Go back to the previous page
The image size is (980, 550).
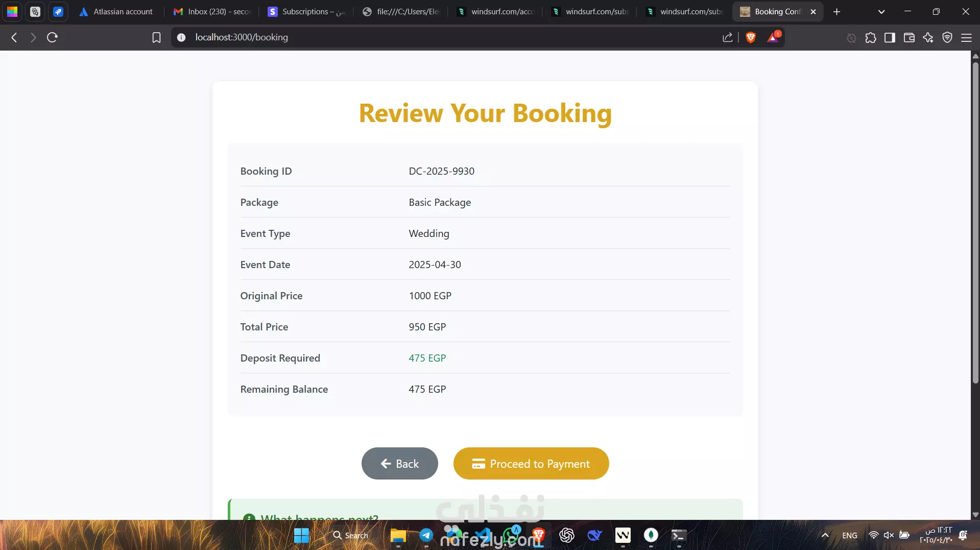[x=14, y=37]
